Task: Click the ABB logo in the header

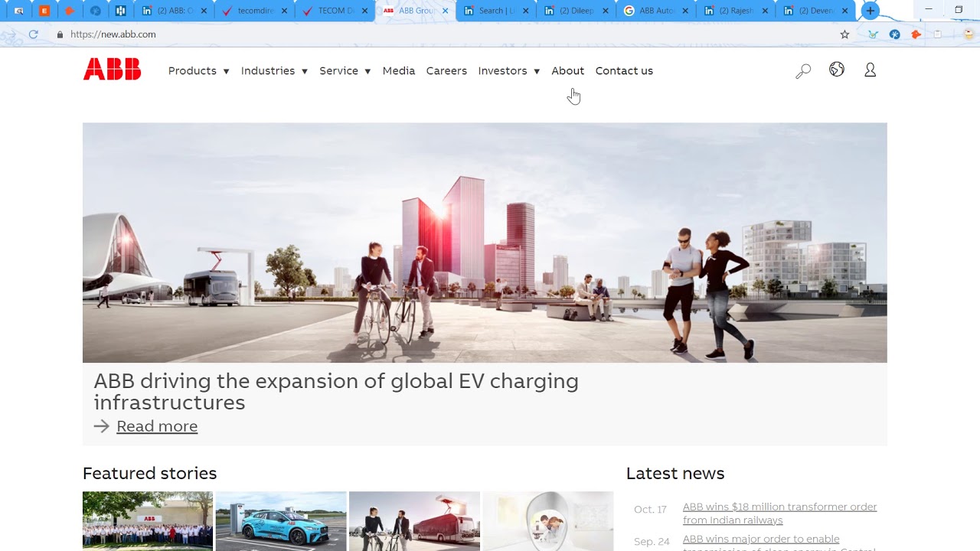Action: pos(112,69)
